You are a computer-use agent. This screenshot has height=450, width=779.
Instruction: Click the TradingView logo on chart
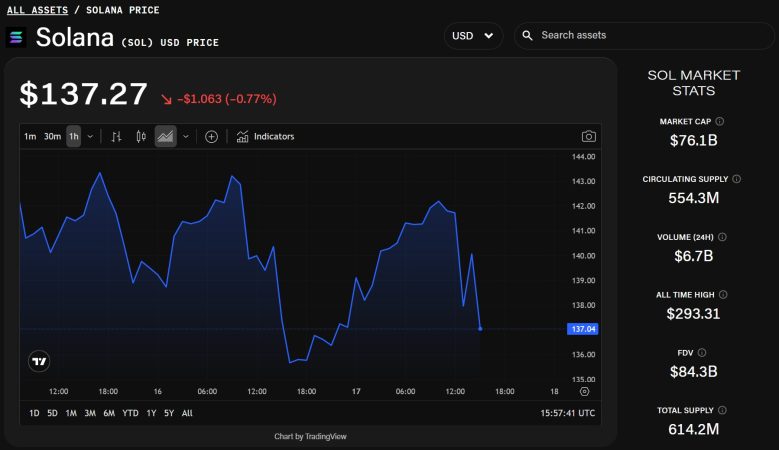coord(40,362)
